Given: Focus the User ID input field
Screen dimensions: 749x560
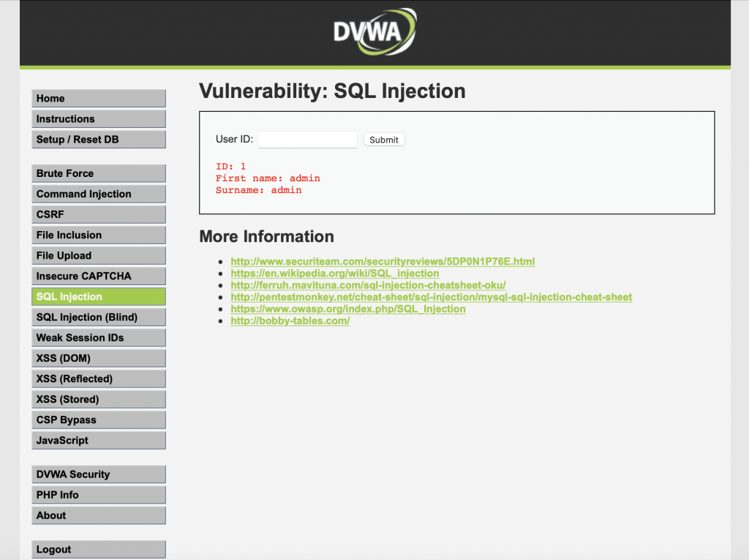Looking at the screenshot, I should click(308, 140).
